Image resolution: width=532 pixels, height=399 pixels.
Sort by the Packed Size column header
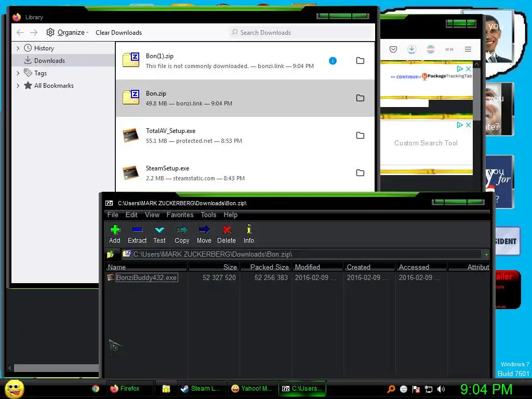(265, 267)
